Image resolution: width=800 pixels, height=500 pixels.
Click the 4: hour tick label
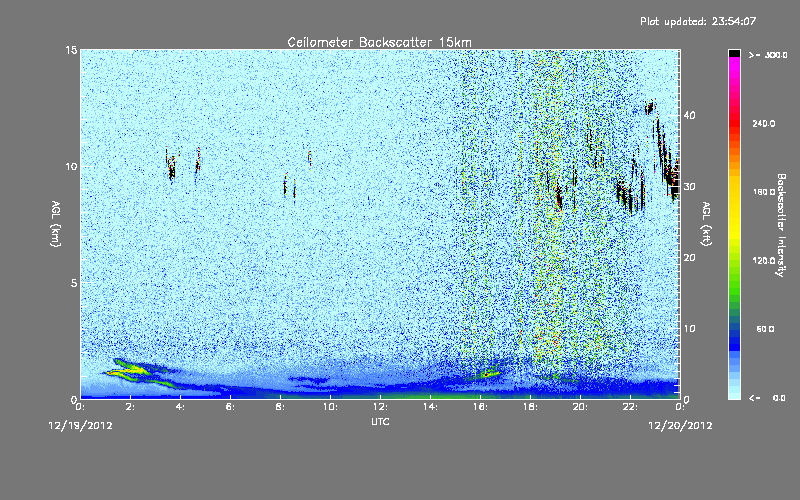(181, 407)
